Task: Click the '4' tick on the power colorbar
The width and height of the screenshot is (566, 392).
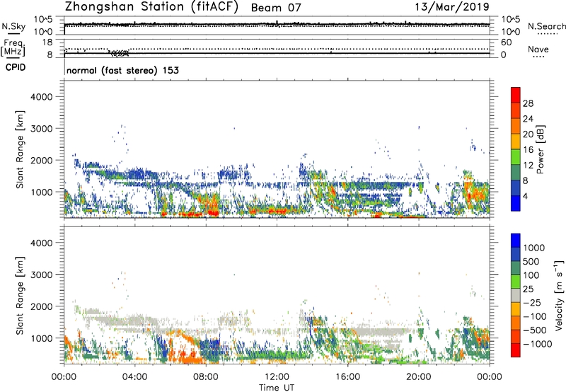Action: pos(526,197)
